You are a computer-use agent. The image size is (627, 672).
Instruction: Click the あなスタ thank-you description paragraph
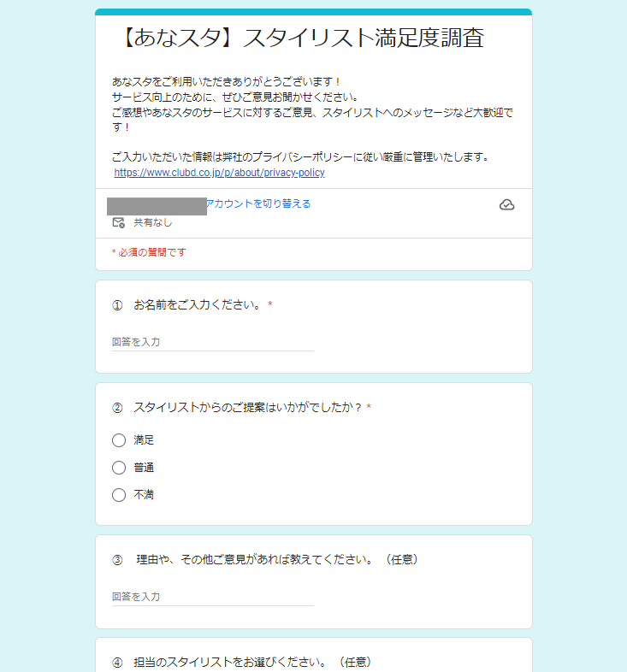click(312, 104)
